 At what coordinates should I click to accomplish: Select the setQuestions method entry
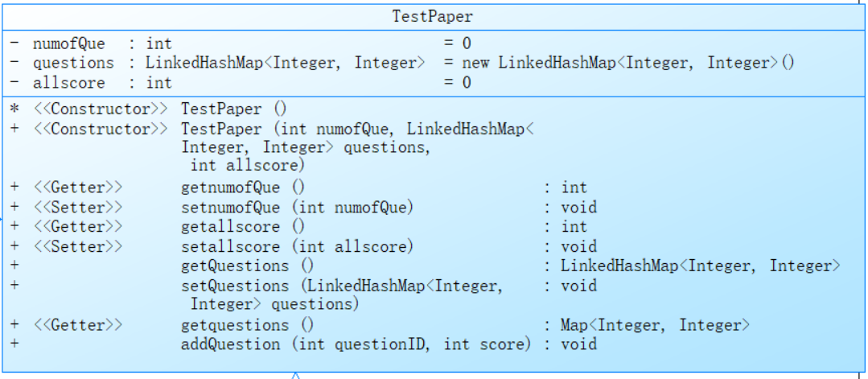[x=342, y=286]
